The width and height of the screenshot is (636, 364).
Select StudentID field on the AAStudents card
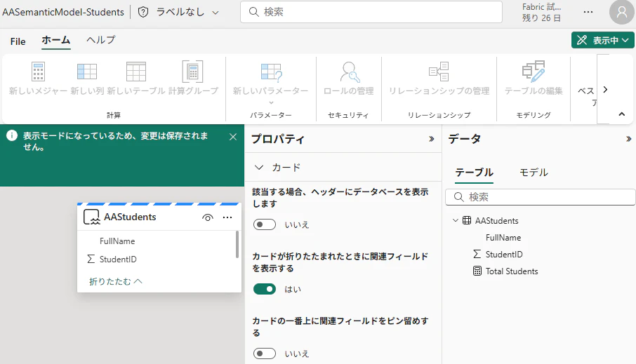[118, 259]
